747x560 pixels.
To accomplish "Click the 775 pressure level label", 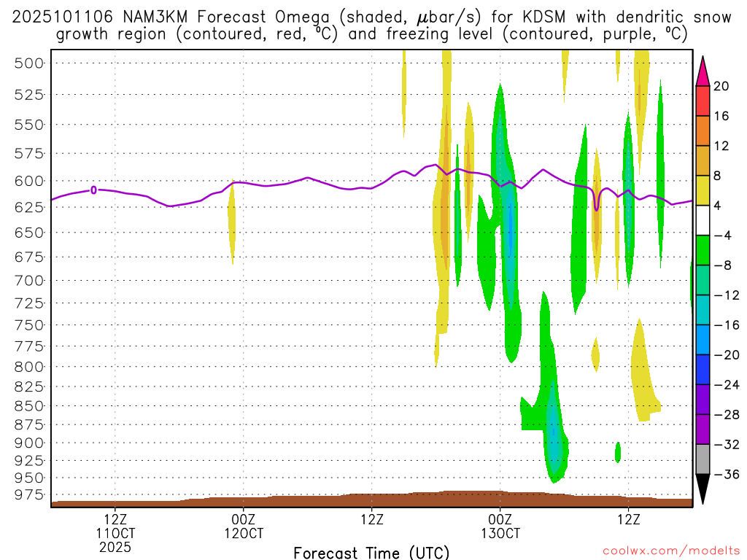I will click(x=29, y=346).
